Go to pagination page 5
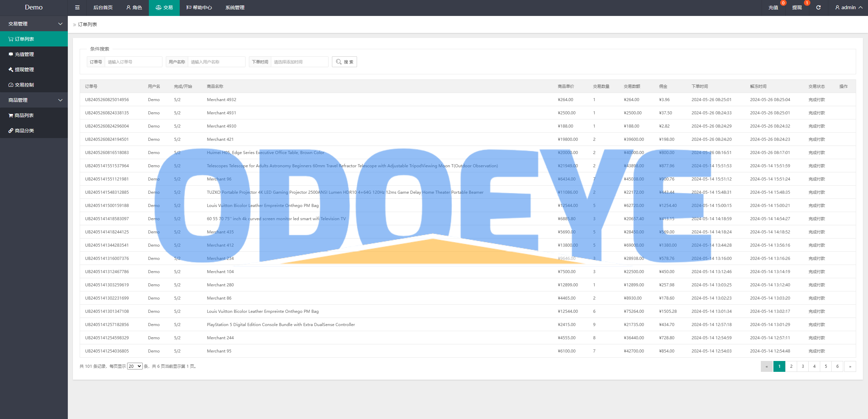The height and width of the screenshot is (419, 868). point(826,366)
